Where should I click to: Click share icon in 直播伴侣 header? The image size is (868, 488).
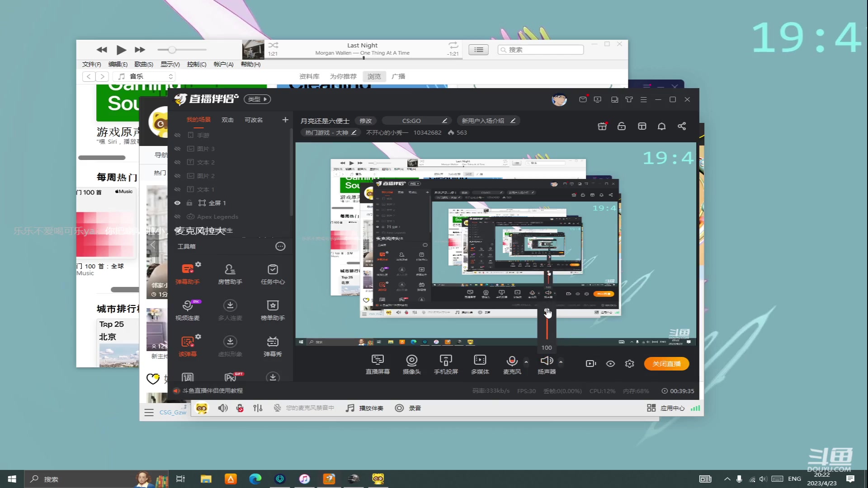(x=682, y=126)
